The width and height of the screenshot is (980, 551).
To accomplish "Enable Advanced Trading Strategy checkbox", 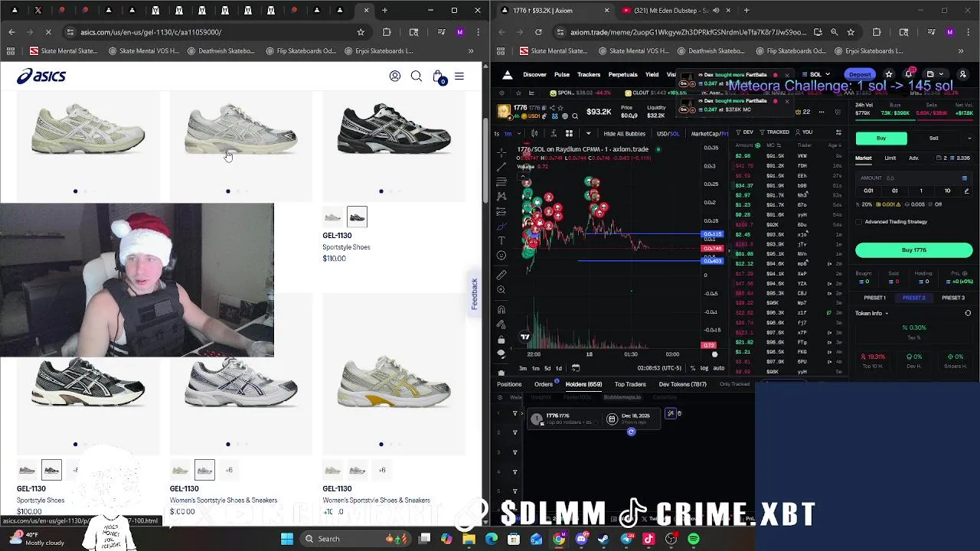I will [859, 222].
